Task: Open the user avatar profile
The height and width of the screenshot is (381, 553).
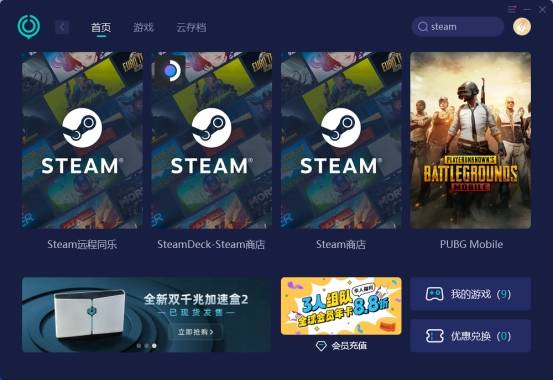Action: point(522,26)
